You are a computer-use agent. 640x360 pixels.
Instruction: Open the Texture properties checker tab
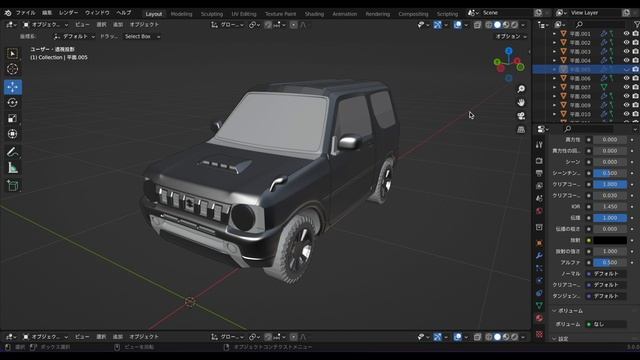coord(539,334)
